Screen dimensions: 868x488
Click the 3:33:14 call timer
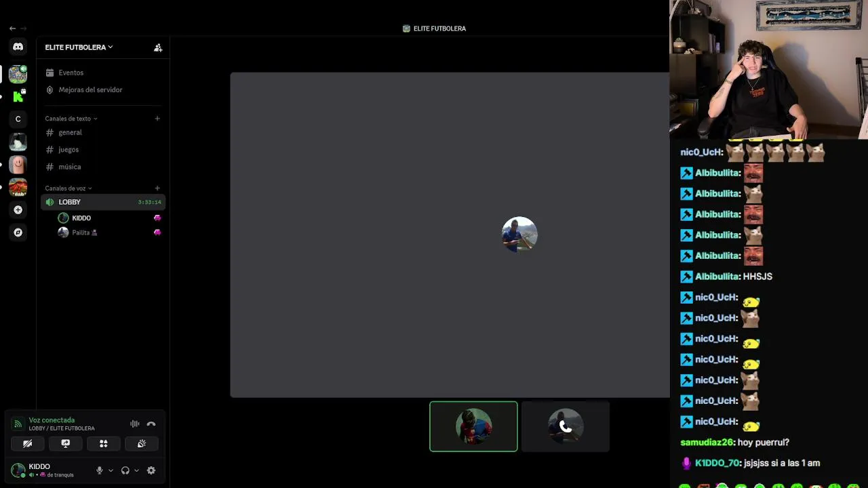[149, 202]
